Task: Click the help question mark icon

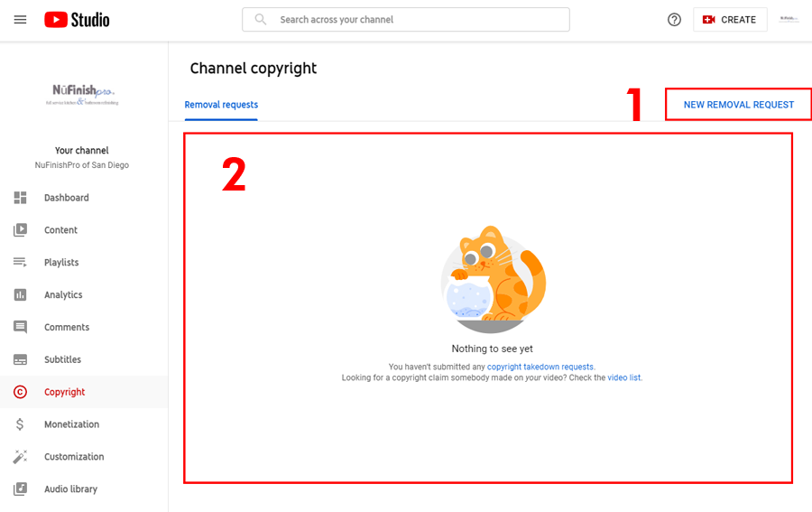Action: [674, 20]
